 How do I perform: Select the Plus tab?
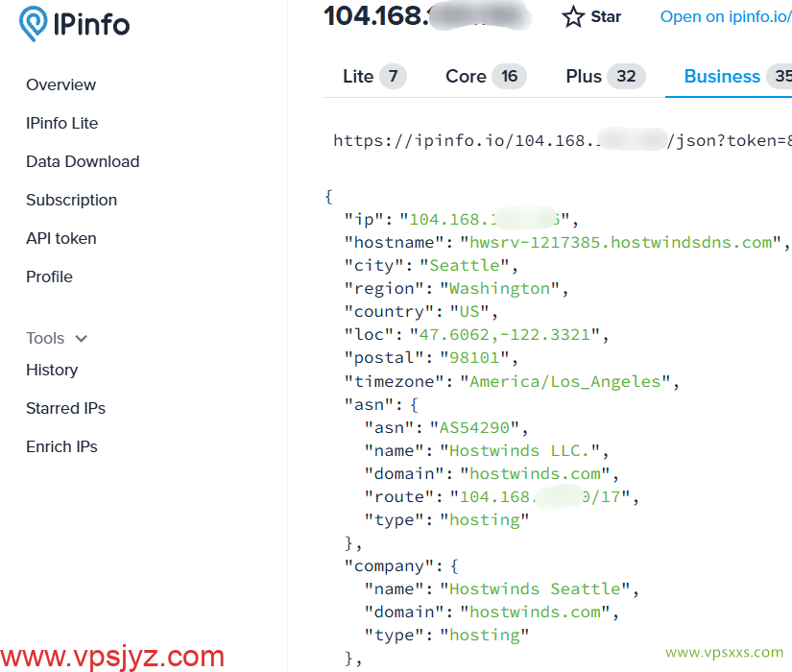click(x=605, y=76)
